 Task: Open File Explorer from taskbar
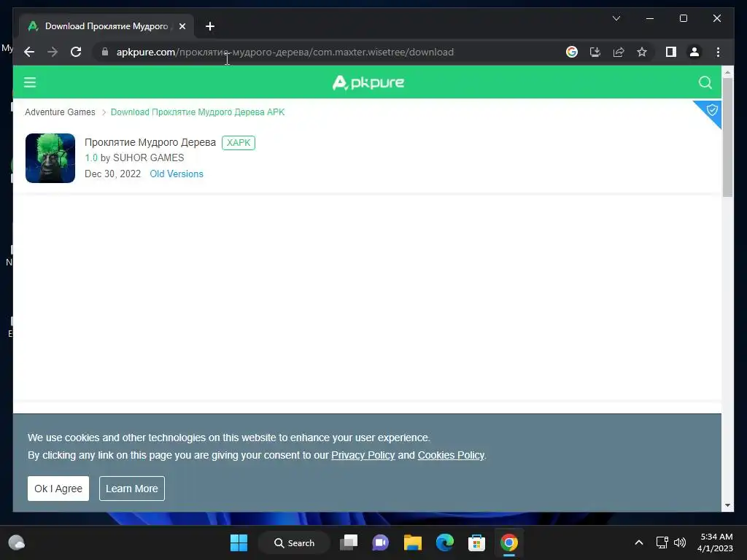coord(413,542)
